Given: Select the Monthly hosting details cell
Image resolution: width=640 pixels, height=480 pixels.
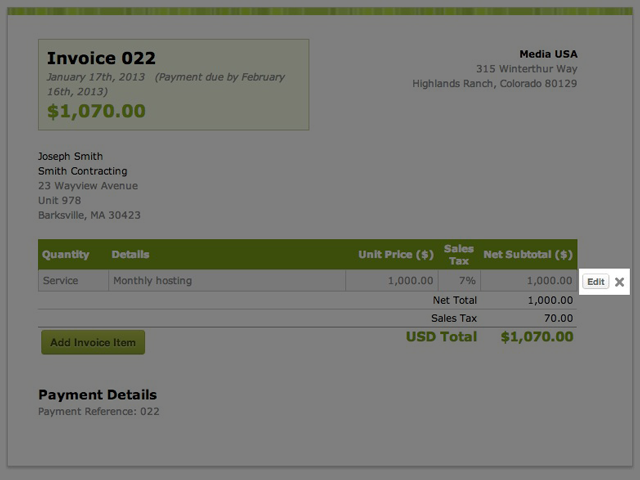Looking at the screenshot, I should click(152, 281).
